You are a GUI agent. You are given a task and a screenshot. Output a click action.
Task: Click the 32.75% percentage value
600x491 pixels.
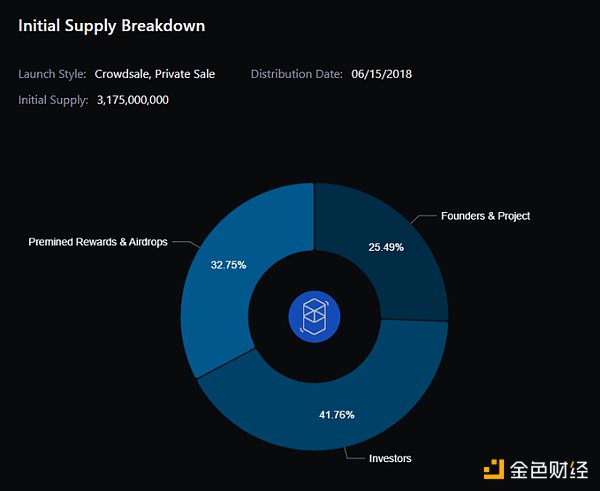229,267
